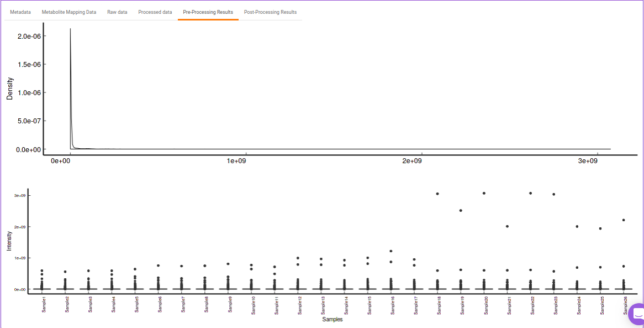Click the Samples x-axis title

pos(332,319)
